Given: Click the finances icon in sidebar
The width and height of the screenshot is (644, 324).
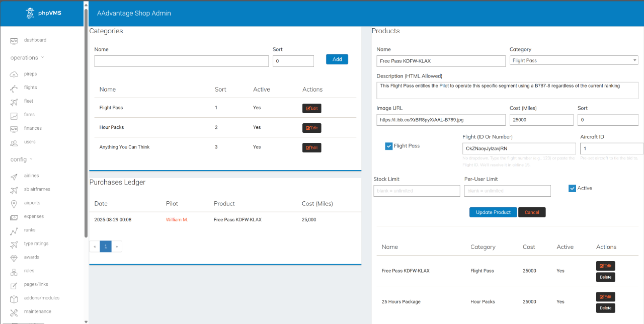Looking at the screenshot, I should tap(14, 129).
